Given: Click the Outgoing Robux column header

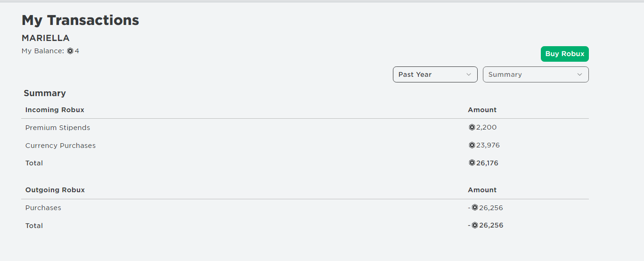Looking at the screenshot, I should (x=55, y=190).
